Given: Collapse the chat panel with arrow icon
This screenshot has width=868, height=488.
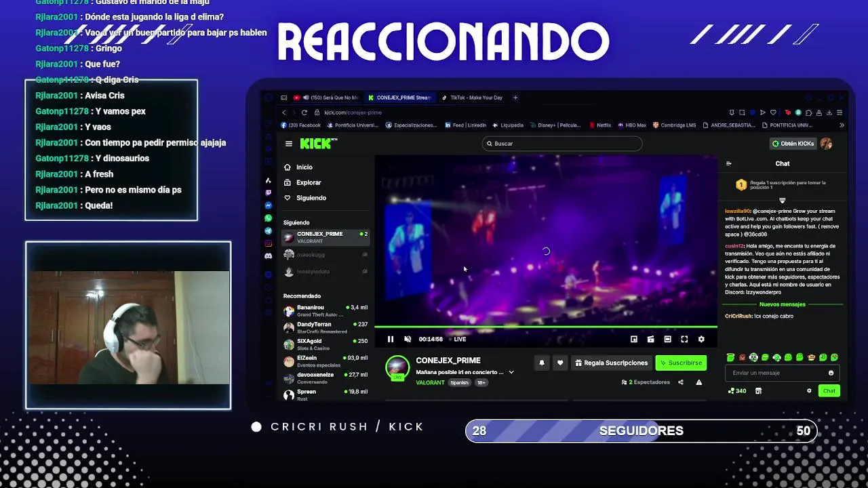Looking at the screenshot, I should coord(729,163).
